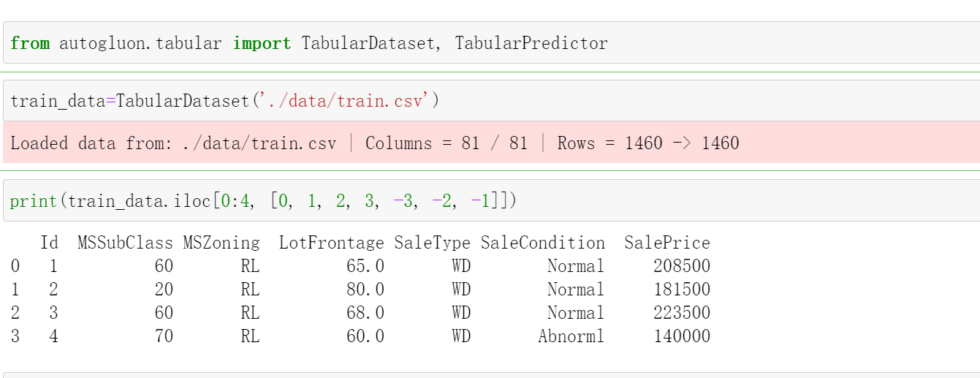Click the SalePrice column header
980x378 pixels.
(x=666, y=243)
